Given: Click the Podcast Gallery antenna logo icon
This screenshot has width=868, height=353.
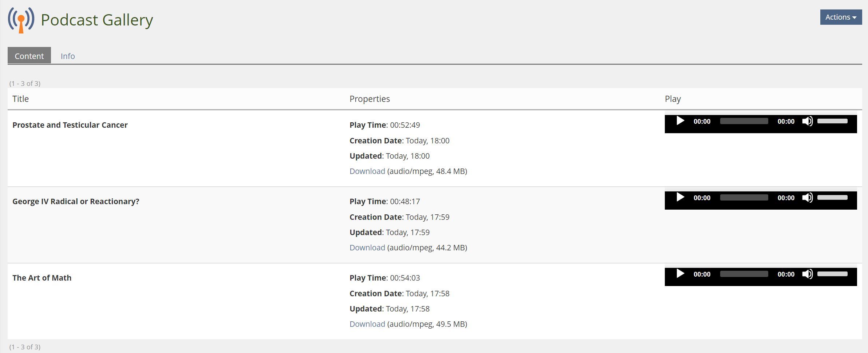Looking at the screenshot, I should [21, 20].
